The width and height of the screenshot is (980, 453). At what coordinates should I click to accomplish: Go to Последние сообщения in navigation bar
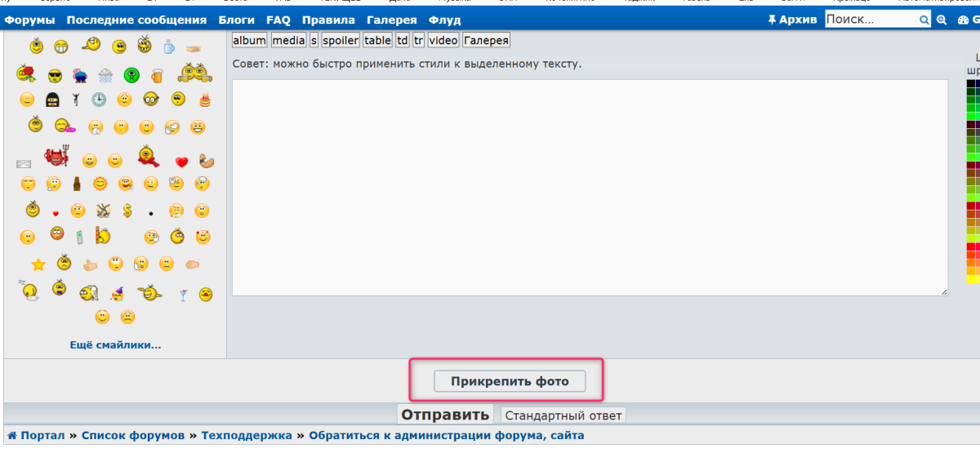tap(136, 20)
